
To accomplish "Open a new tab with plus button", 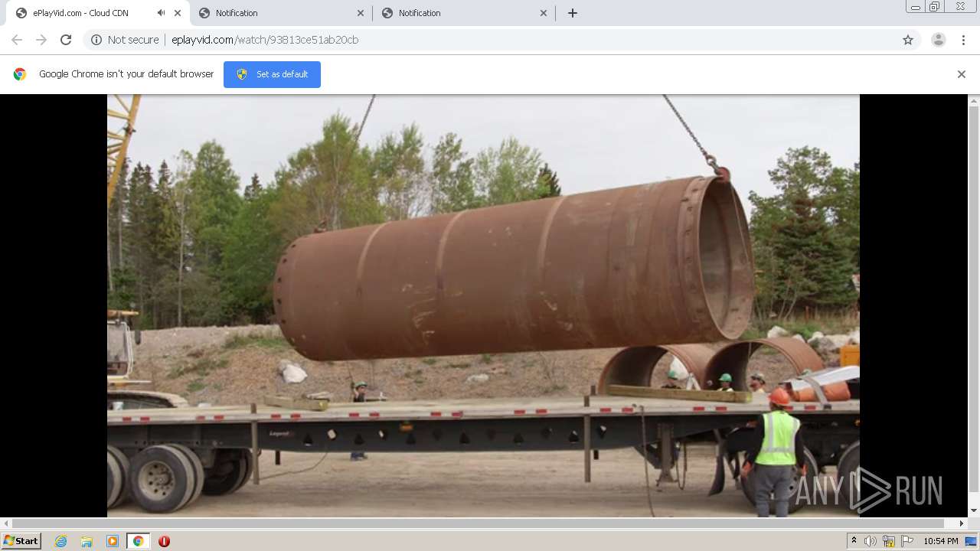I will (x=573, y=13).
